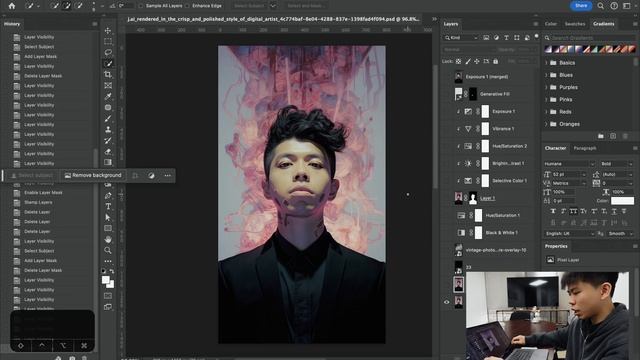Toggle visibility of the bottom visible layer
The height and width of the screenshot is (360, 640).
click(447, 302)
